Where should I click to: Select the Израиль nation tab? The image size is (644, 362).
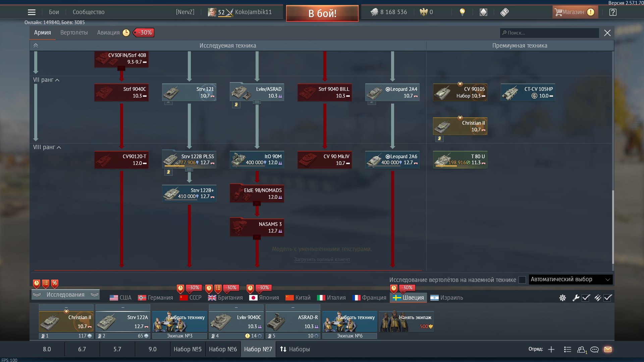(x=446, y=298)
